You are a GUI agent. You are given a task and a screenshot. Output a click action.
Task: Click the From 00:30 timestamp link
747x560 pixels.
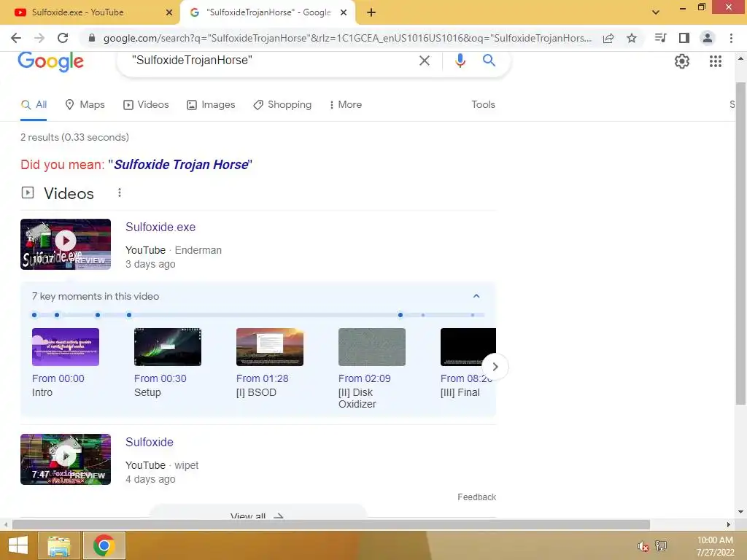(x=160, y=378)
